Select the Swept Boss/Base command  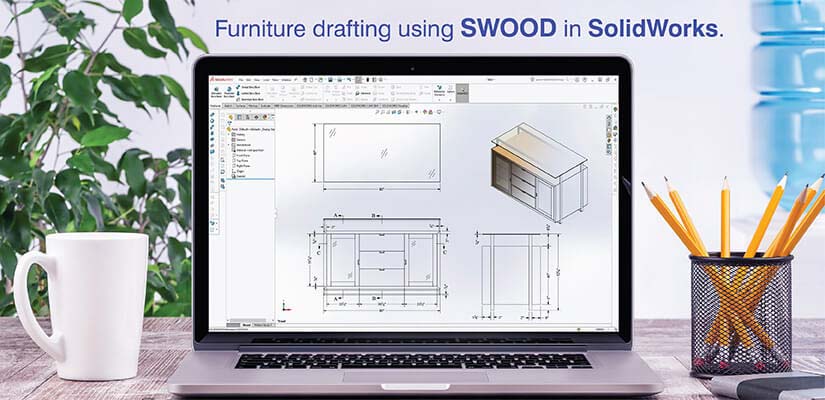pos(250,87)
